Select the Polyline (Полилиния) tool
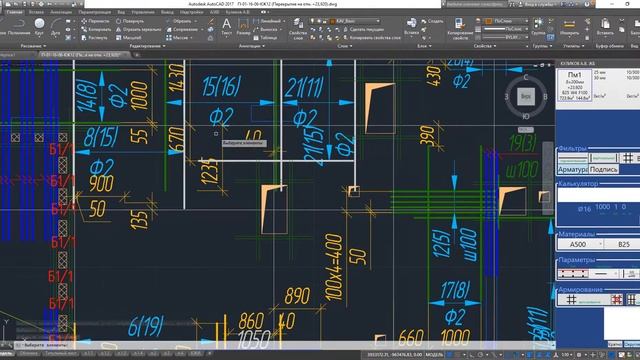The image size is (640, 360). (x=18, y=27)
